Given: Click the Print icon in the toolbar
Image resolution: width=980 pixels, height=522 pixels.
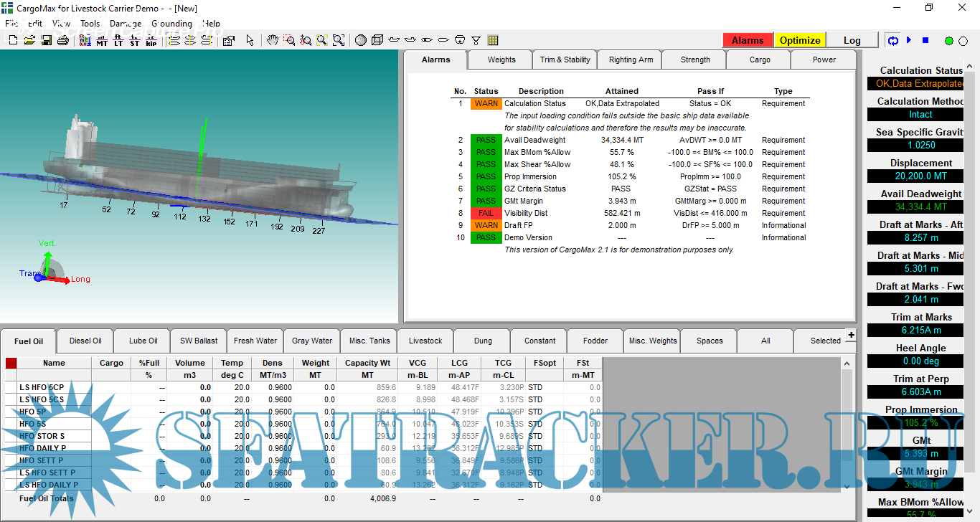Looking at the screenshot, I should click(62, 40).
